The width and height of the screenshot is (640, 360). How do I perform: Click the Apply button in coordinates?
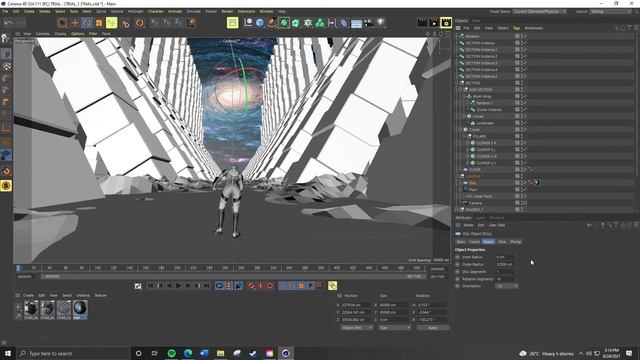coord(433,328)
